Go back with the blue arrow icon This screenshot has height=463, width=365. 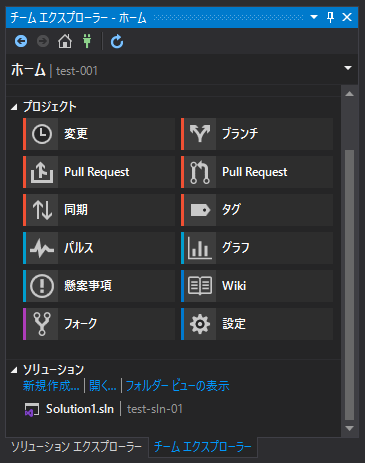pyautogui.click(x=21, y=41)
